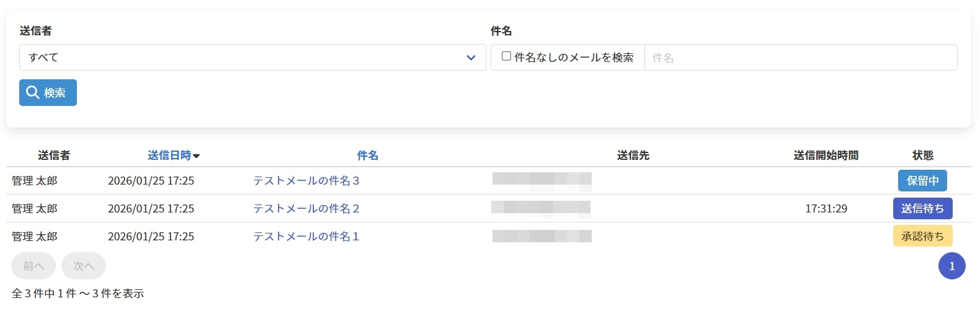Go to next page with 次へ
980x311 pixels.
click(84, 266)
